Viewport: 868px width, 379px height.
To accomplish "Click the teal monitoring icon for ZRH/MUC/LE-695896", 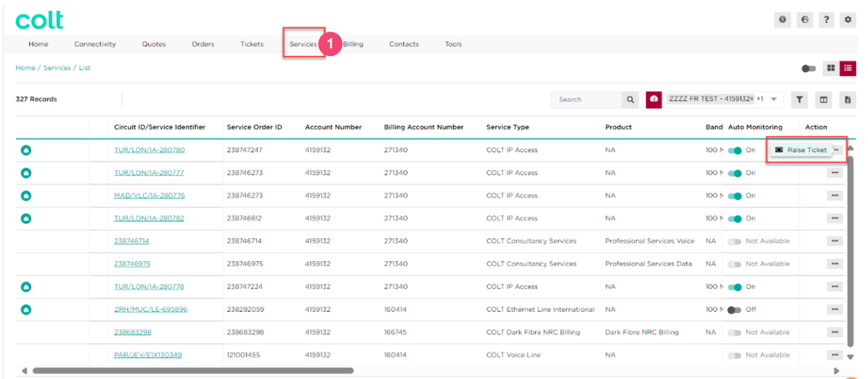I will point(26,309).
